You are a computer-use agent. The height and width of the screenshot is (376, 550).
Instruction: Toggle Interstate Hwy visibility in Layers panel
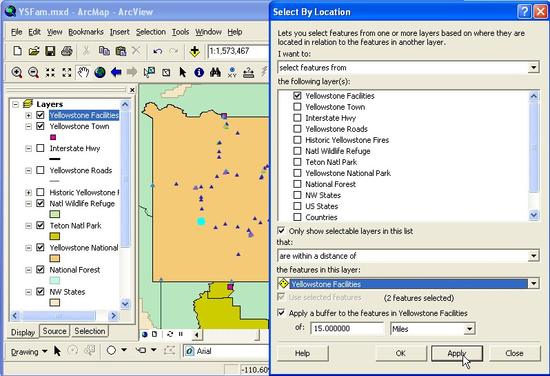click(40, 148)
